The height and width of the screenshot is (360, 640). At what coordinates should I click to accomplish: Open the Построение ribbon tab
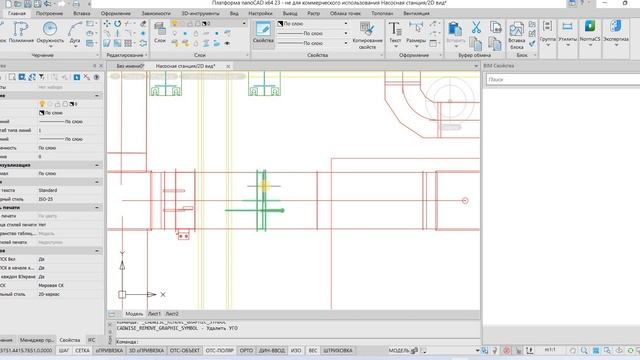click(x=49, y=13)
